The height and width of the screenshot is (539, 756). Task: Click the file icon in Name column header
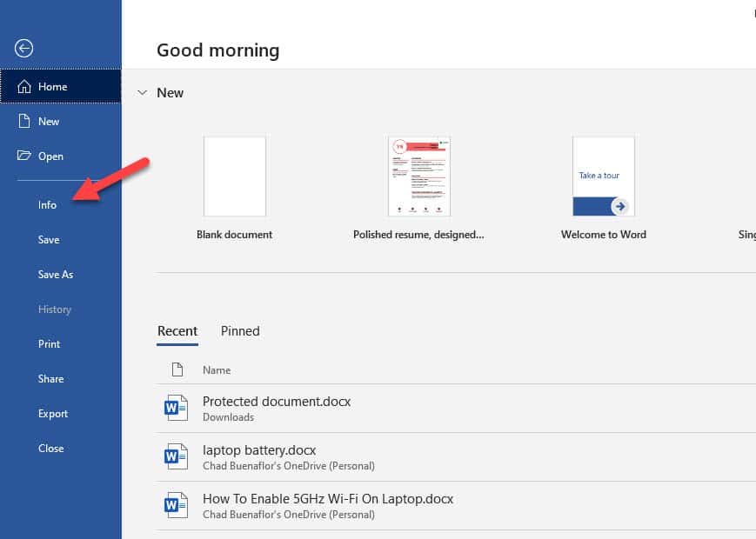click(x=177, y=369)
